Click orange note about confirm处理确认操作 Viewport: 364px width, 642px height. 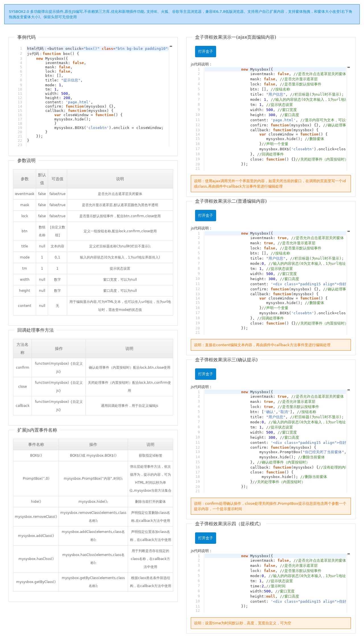[x=271, y=506]
